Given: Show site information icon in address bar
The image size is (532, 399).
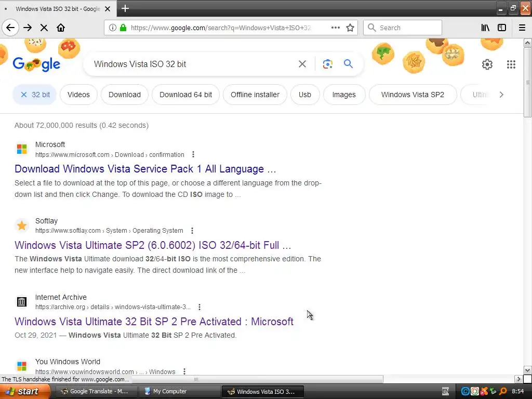Looking at the screenshot, I should coord(112,28).
